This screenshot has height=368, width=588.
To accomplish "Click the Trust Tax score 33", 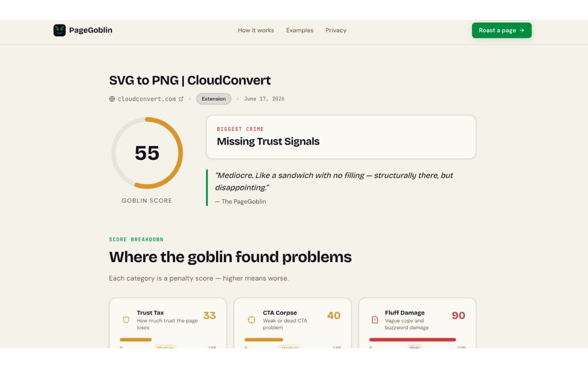I will tap(209, 316).
